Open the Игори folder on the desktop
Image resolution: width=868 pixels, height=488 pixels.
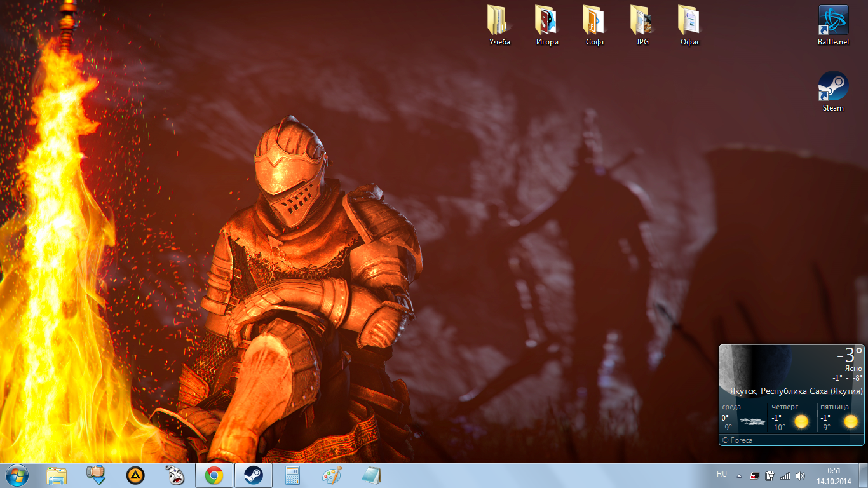coord(547,25)
